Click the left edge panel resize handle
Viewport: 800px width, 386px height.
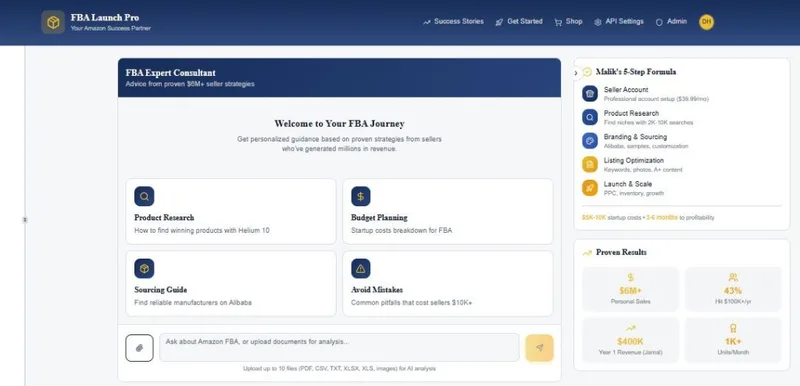coord(25,220)
